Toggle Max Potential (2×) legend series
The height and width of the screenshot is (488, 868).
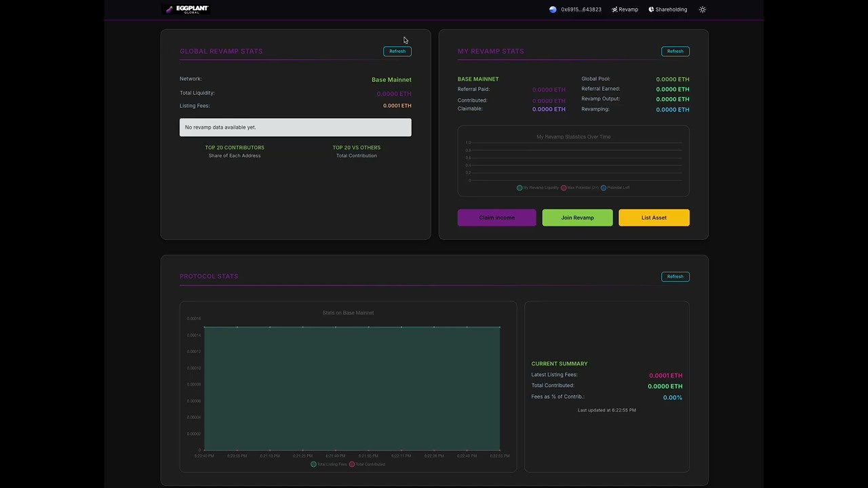580,188
